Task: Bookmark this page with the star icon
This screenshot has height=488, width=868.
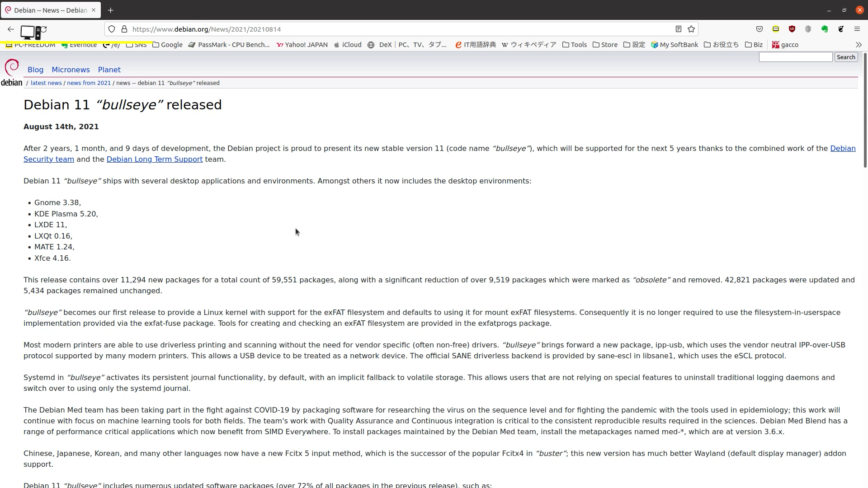Action: point(691,29)
